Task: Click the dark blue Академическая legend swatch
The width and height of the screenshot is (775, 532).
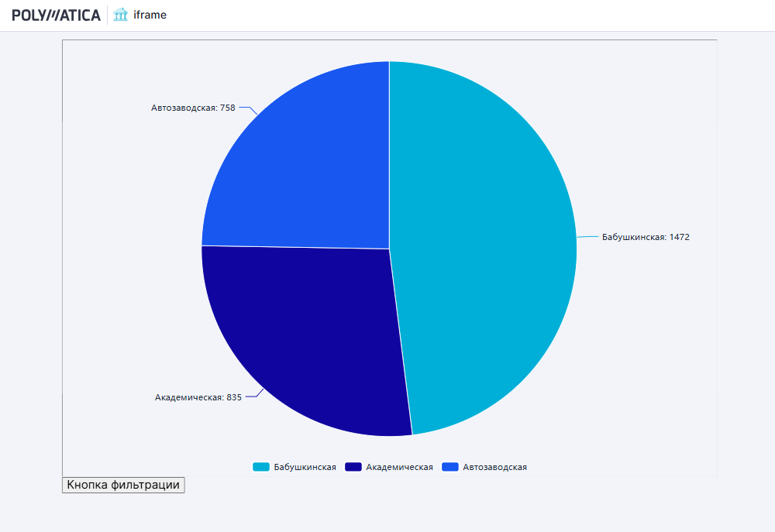Action: [x=353, y=467]
